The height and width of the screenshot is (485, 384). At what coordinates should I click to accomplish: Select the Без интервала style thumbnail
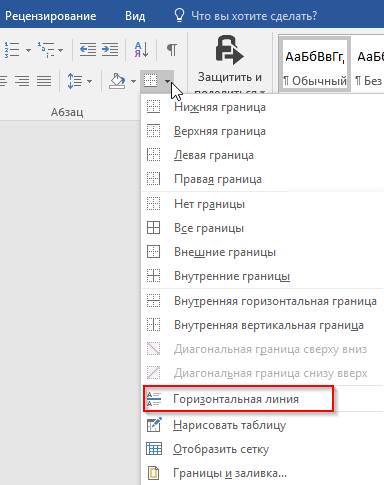369,65
